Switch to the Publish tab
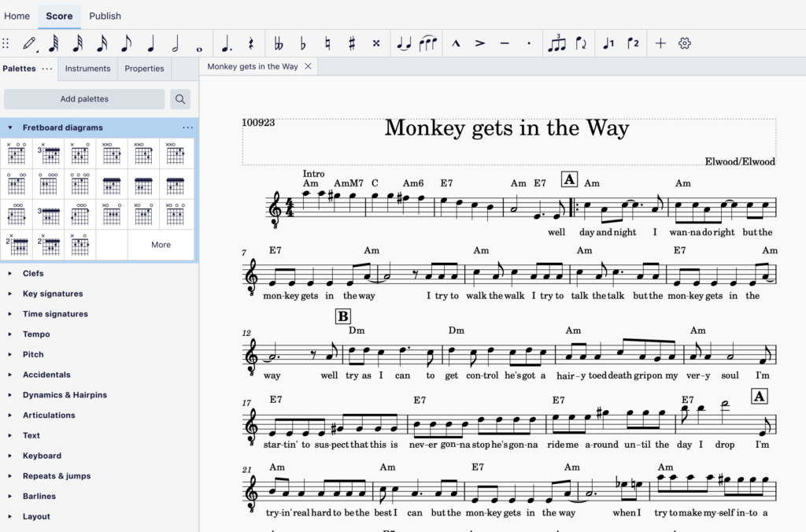 (105, 16)
